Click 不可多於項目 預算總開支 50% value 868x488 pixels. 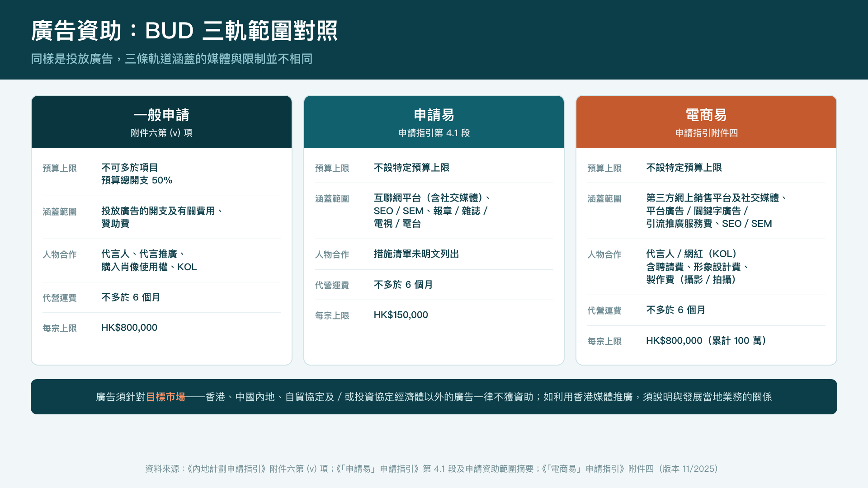(x=137, y=174)
